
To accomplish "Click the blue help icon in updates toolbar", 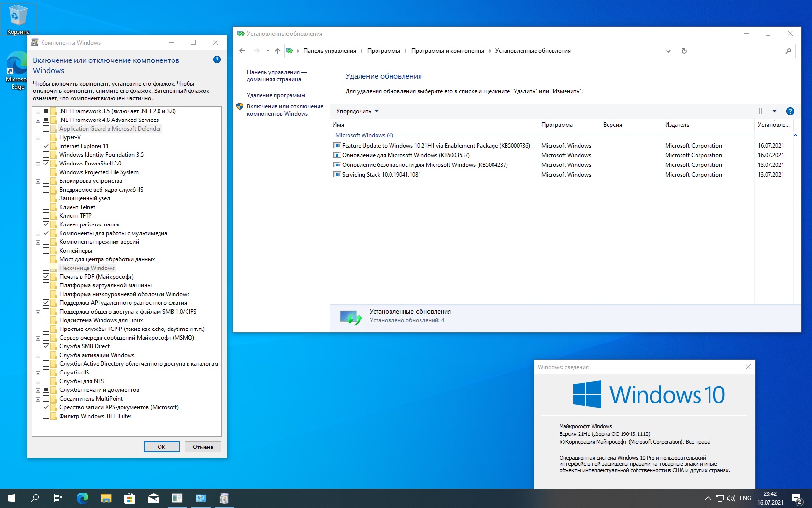I will coord(790,111).
